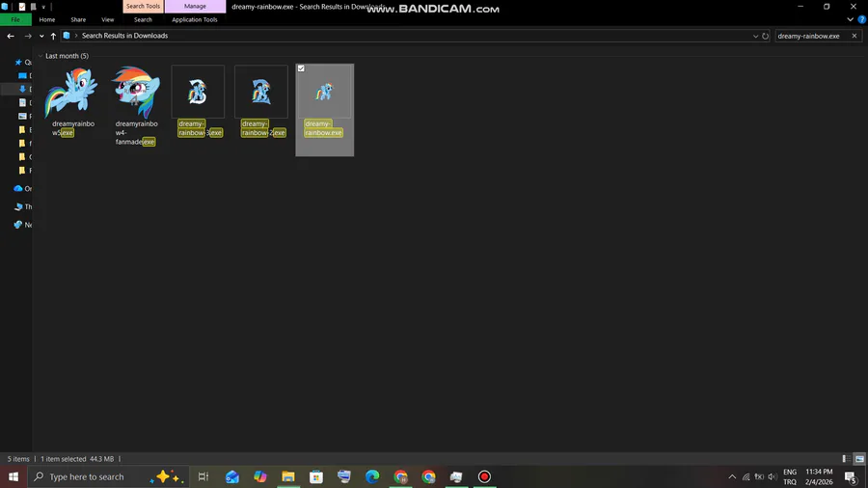The width and height of the screenshot is (868, 488).
Task: Select the OneDrive cloud item in navigation pane
Action: [x=18, y=189]
